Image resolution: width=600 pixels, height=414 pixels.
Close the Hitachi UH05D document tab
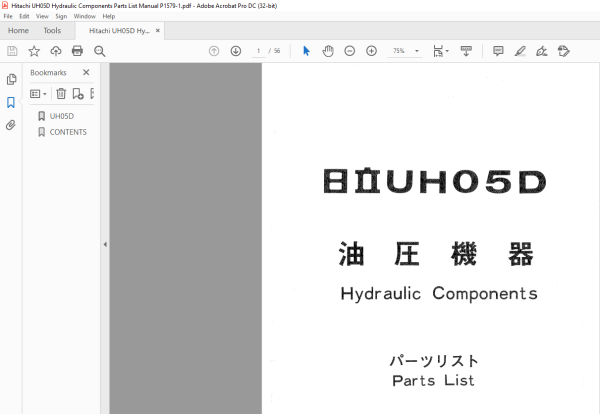click(x=158, y=31)
